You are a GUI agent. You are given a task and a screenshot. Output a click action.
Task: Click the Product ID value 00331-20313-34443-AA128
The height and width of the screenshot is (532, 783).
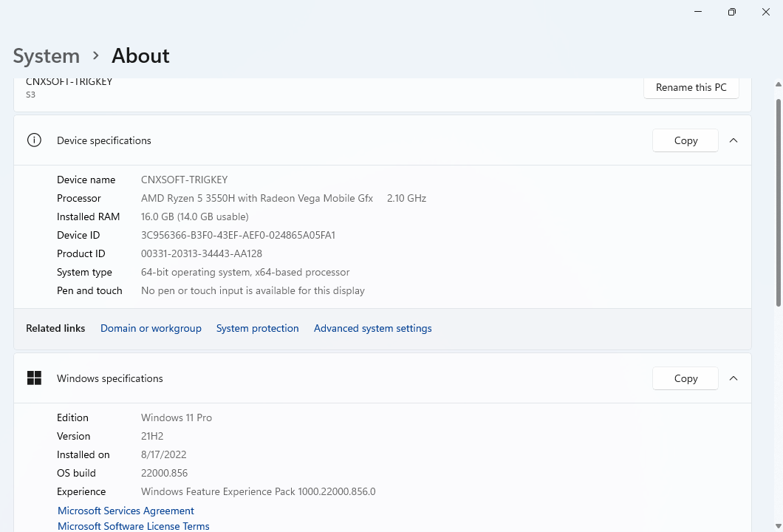point(201,253)
